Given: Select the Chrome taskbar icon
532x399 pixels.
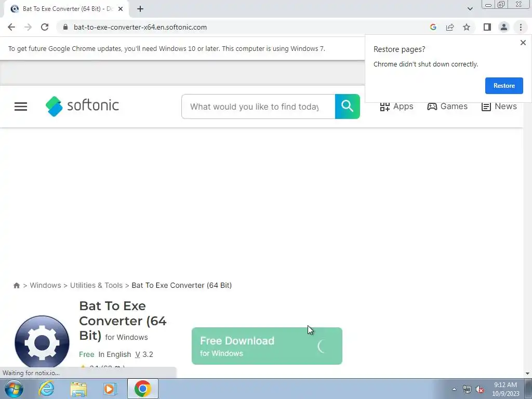Looking at the screenshot, I should click(142, 389).
